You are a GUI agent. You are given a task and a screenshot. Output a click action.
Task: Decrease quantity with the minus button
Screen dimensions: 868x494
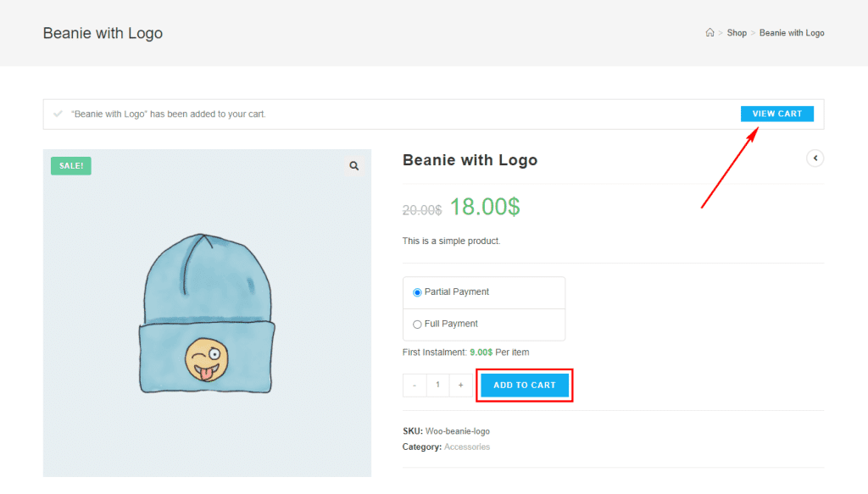pos(415,386)
